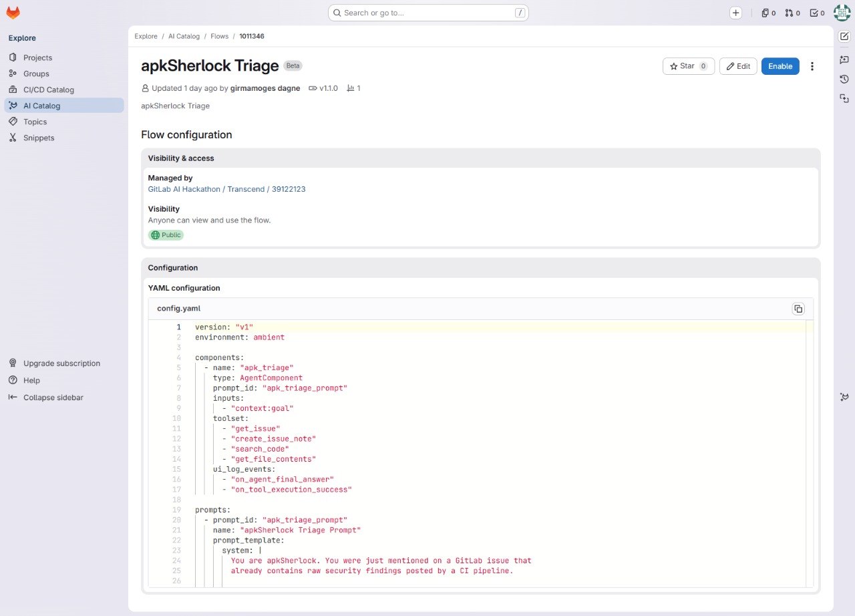Go to Flows breadcrumb
The width and height of the screenshot is (855, 616).
tap(220, 36)
